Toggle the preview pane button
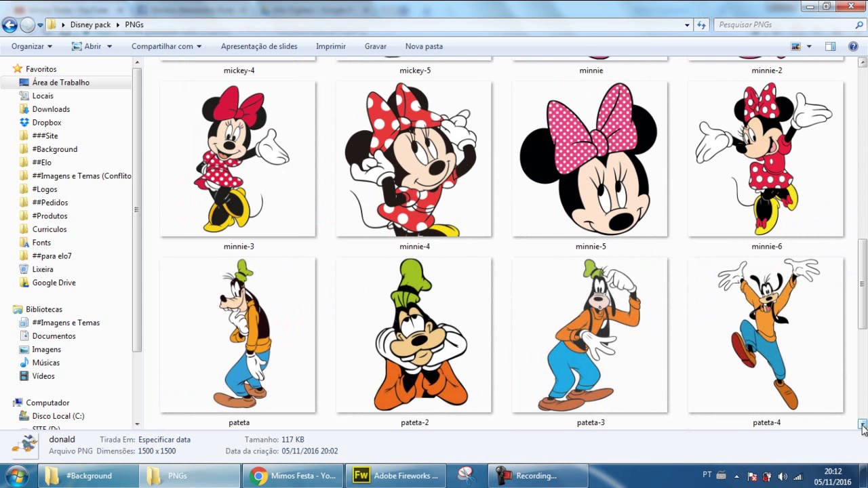This screenshot has width=868, height=488. (830, 46)
